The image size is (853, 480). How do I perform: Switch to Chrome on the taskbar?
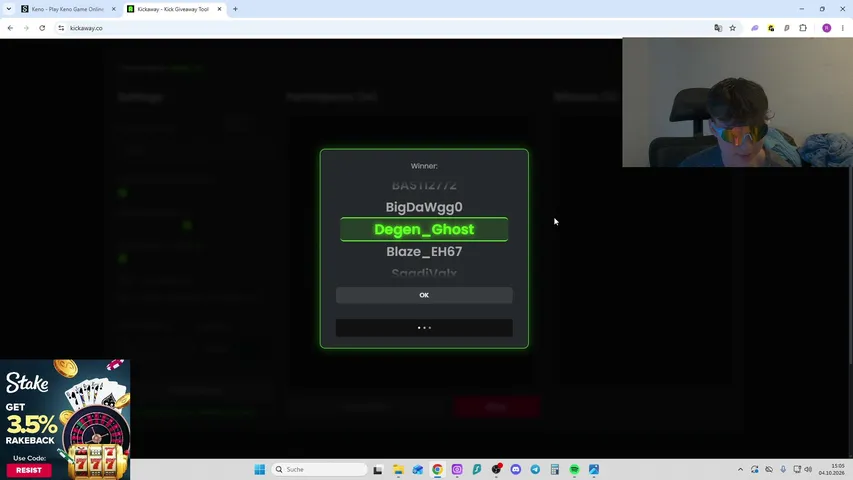(437, 469)
